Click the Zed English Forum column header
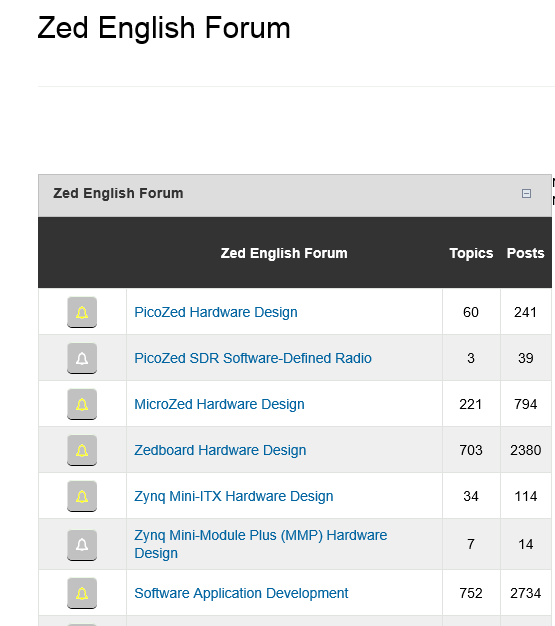 [x=284, y=253]
